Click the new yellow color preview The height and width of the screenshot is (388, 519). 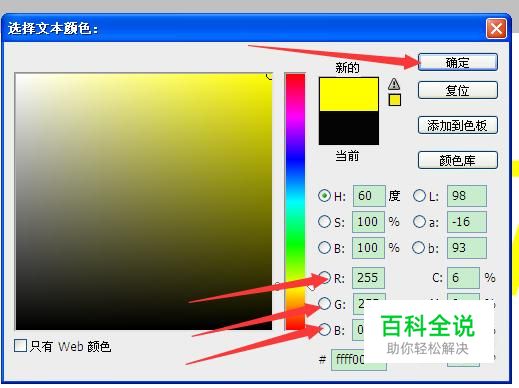(349, 94)
